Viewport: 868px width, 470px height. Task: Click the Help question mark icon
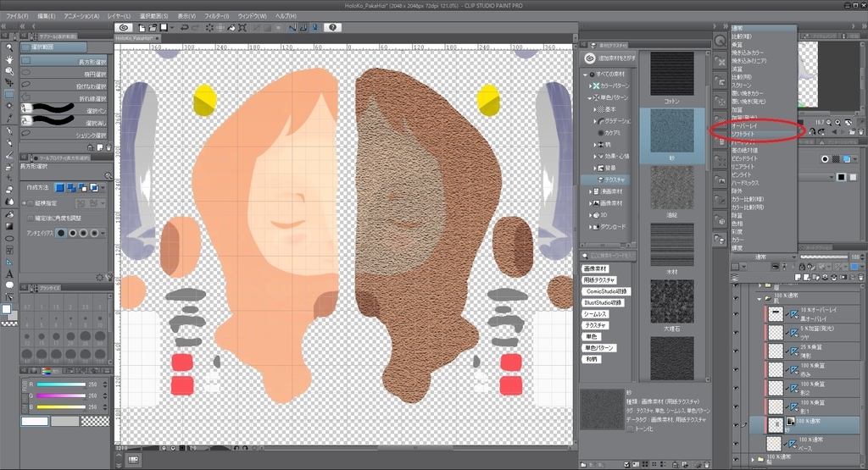coord(332,28)
